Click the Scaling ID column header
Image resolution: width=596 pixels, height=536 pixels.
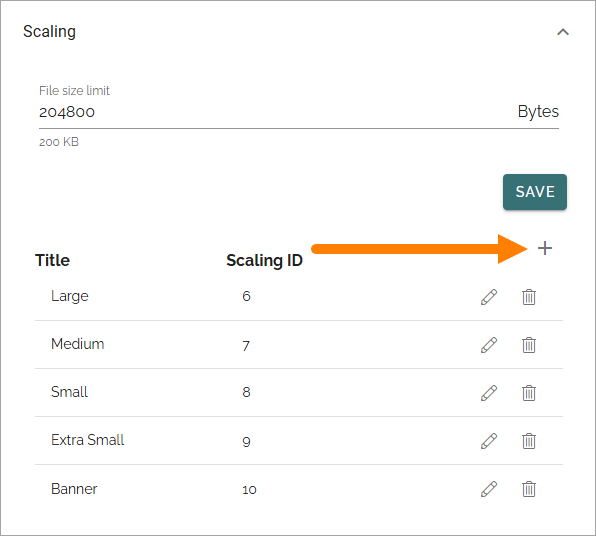pos(265,260)
